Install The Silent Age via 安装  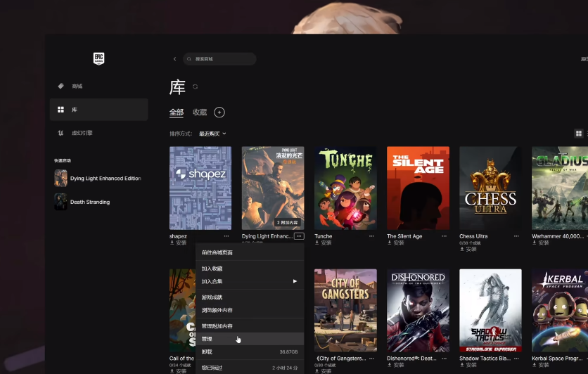(395, 243)
